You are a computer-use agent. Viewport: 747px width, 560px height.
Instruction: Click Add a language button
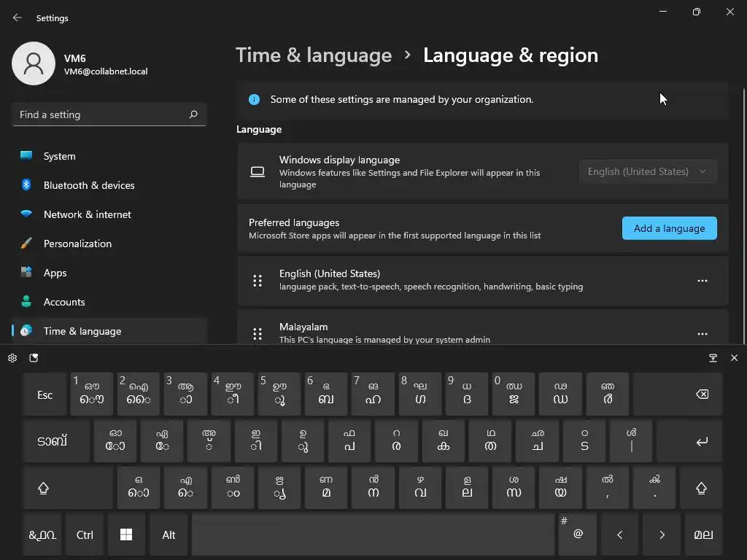670,228
